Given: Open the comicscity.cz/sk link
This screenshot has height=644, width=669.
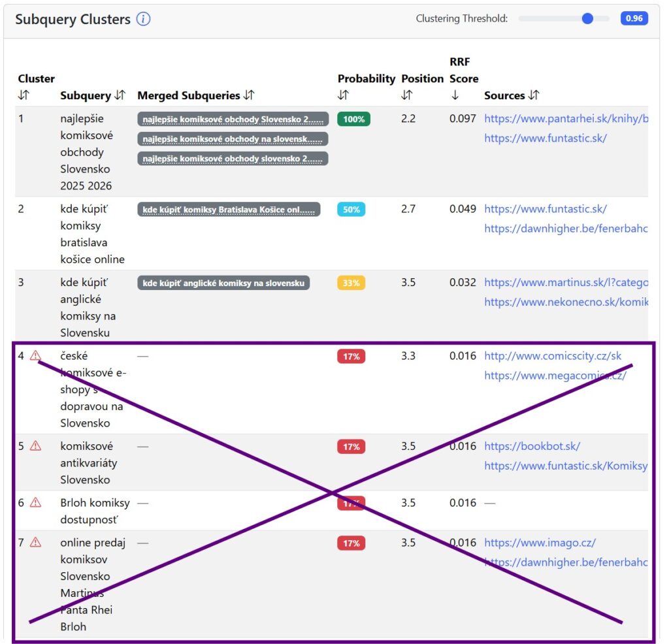Looking at the screenshot, I should click(553, 356).
